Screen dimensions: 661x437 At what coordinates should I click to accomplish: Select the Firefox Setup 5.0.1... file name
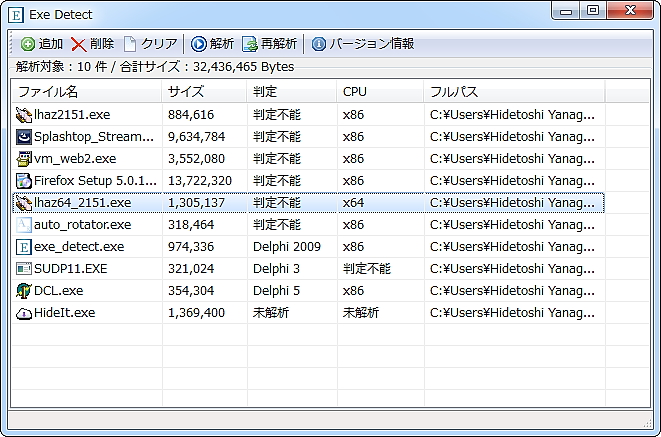(x=95, y=181)
